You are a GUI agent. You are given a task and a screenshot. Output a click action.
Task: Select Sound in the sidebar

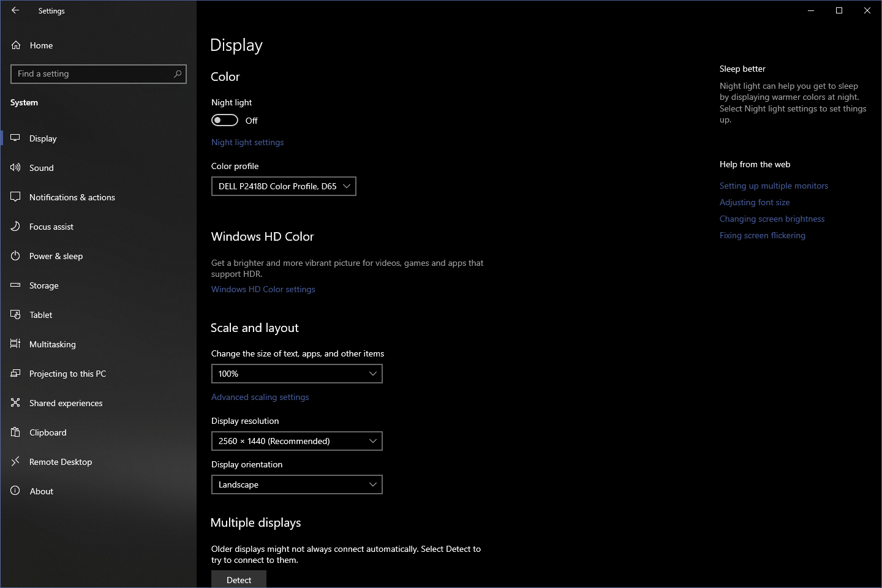98,168
